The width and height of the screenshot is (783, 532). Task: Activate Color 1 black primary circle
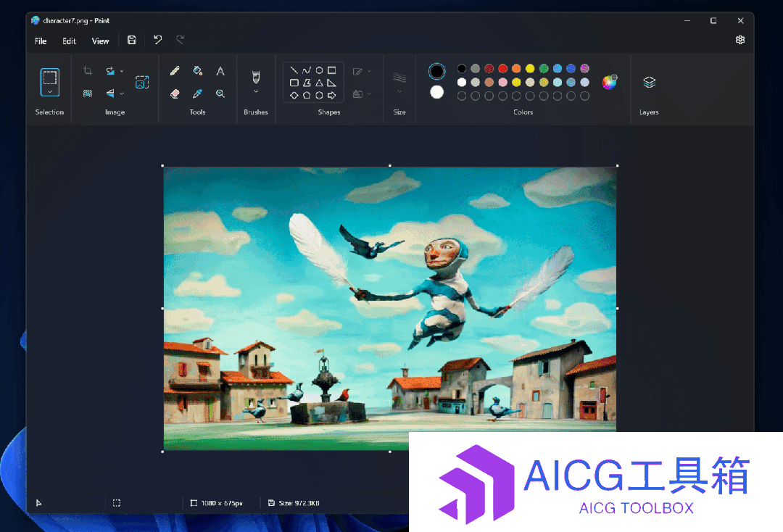[x=437, y=71]
